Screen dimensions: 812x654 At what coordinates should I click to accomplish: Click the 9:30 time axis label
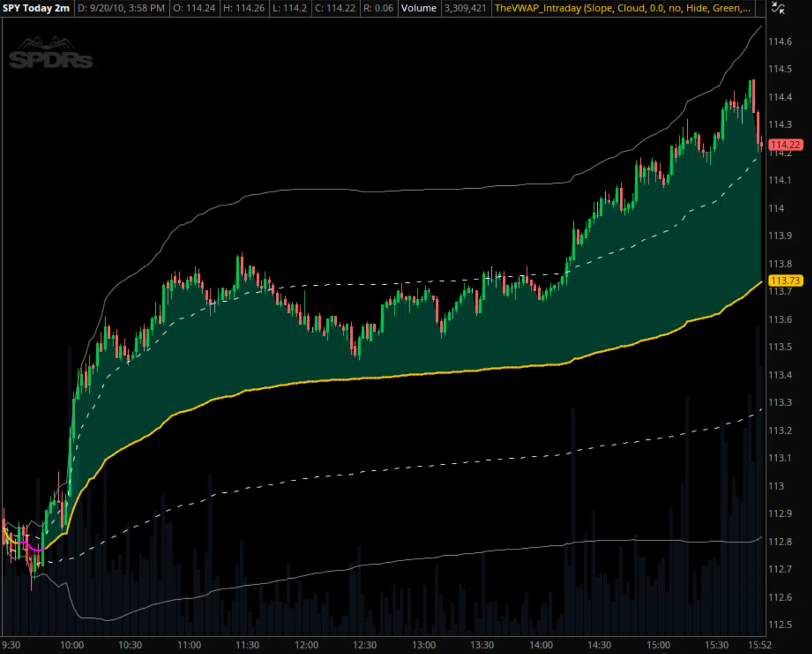(11, 645)
